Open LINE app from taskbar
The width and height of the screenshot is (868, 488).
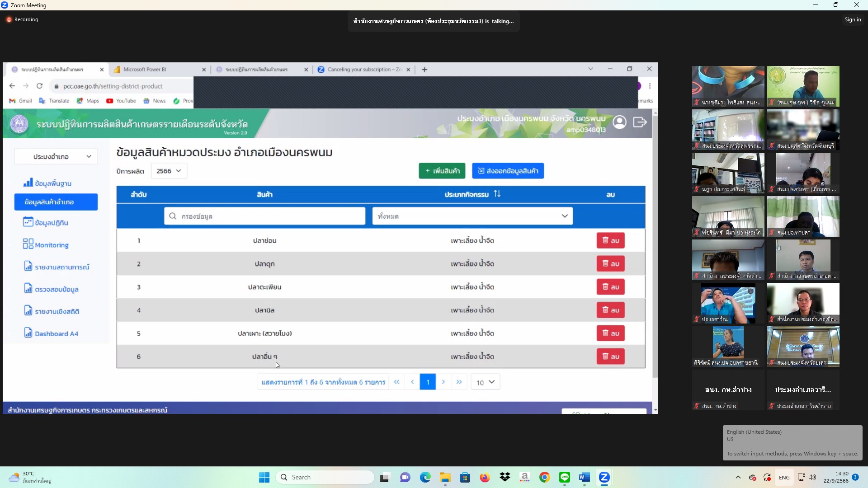coord(564,477)
